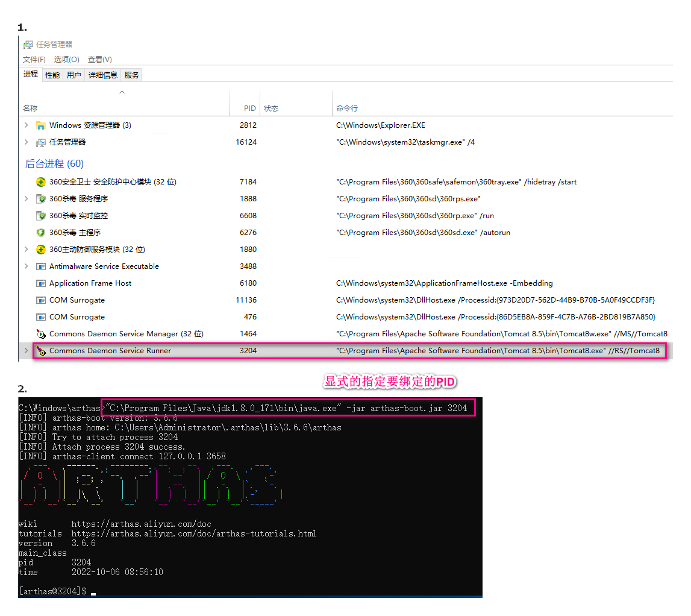Image resolution: width=691 pixels, height=616 pixels.
Task: Click the 360杀毒 实时监控 icon
Action: [40, 216]
